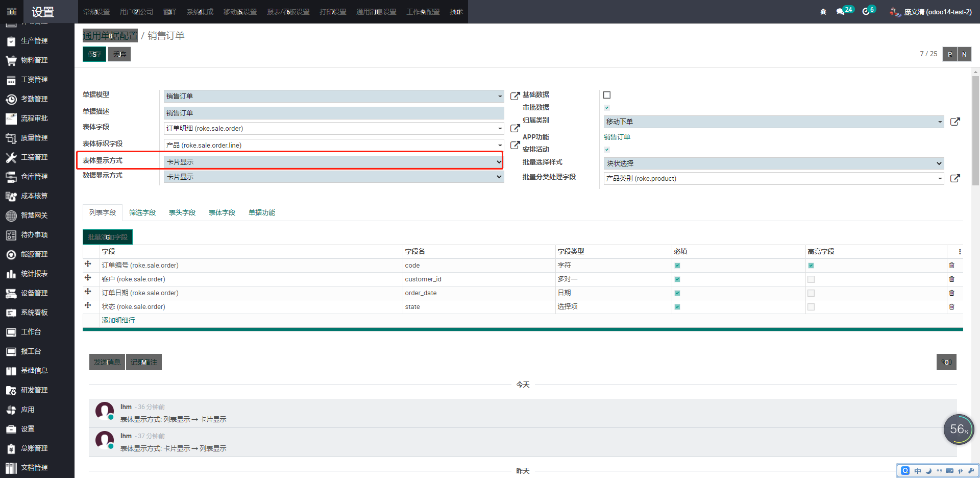Click drag handle of 客户 row

pos(88,278)
